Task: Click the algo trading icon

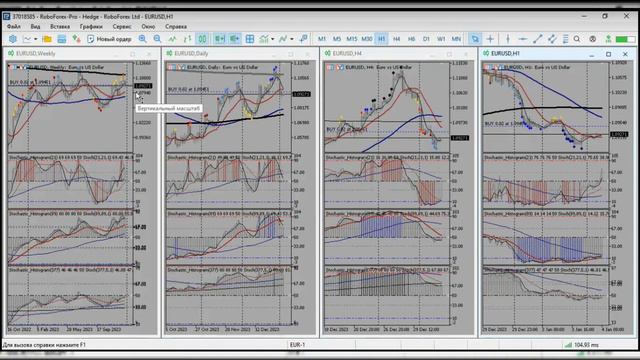Action: (x=76, y=39)
